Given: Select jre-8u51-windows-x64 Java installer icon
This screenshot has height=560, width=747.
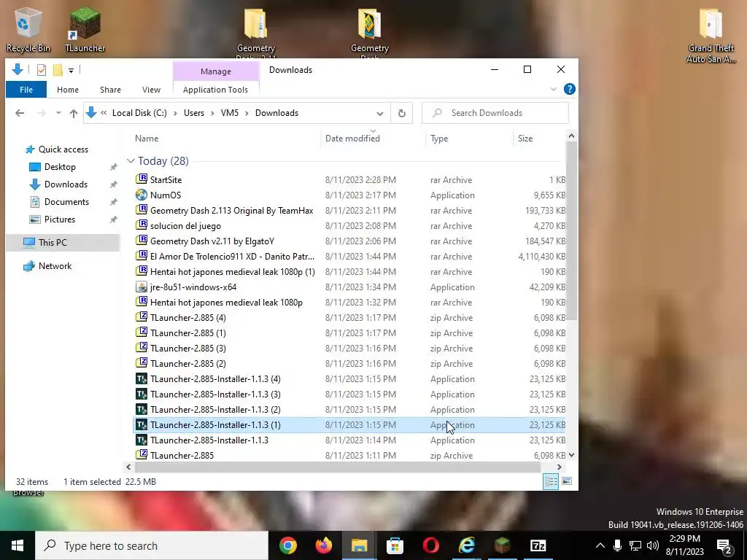Looking at the screenshot, I should pyautogui.click(x=142, y=287).
